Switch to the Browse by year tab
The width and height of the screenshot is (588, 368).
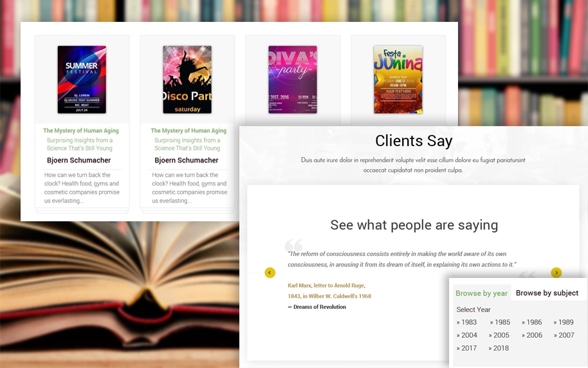coord(481,293)
